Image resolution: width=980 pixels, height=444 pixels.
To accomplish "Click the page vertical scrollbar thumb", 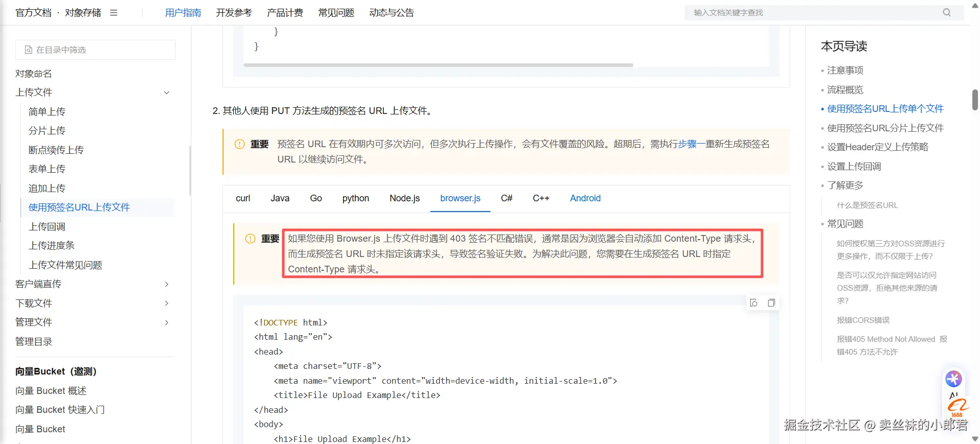I will 975,100.
